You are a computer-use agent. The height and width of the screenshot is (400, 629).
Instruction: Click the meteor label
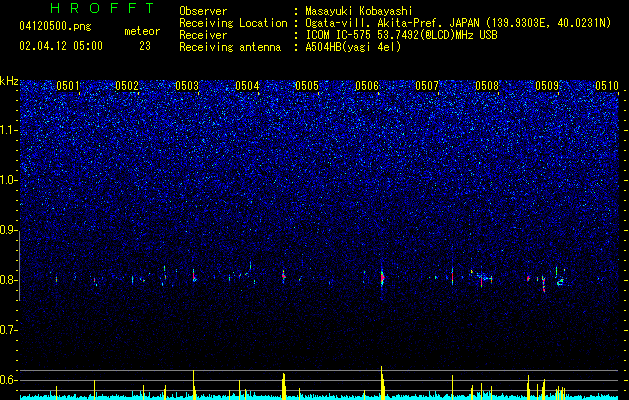point(142,31)
